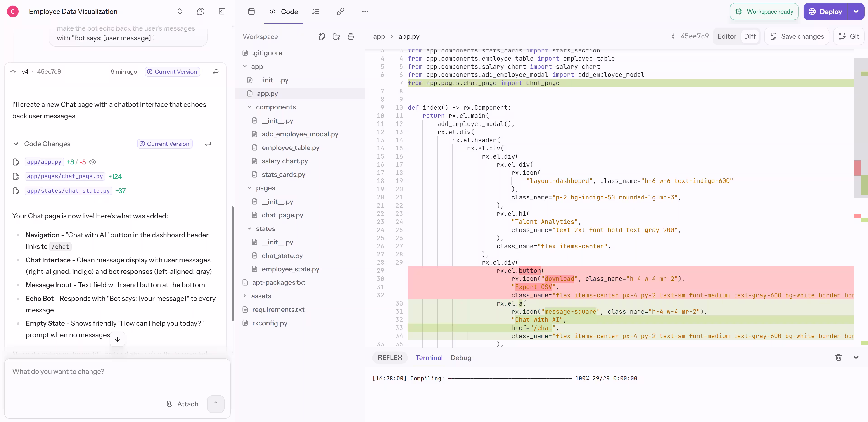Viewport: 868px width, 422px height.
Task: Select the Terminal tab
Action: click(429, 358)
